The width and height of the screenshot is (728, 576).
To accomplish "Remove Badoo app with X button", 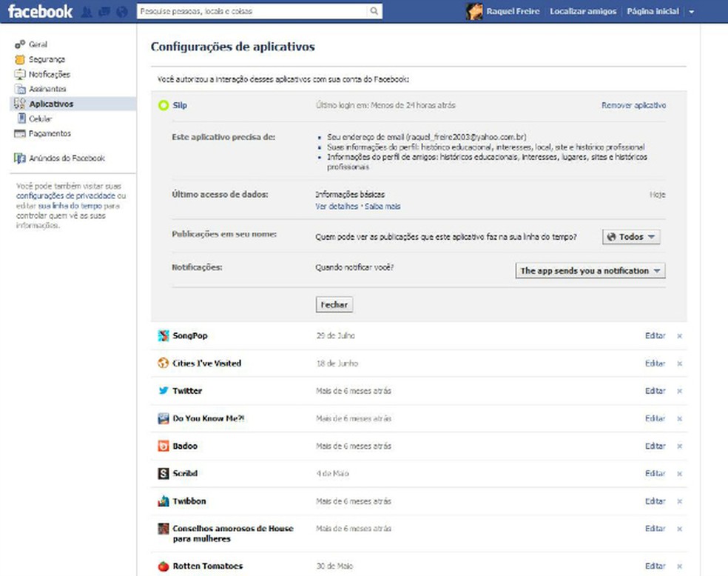I will [679, 446].
